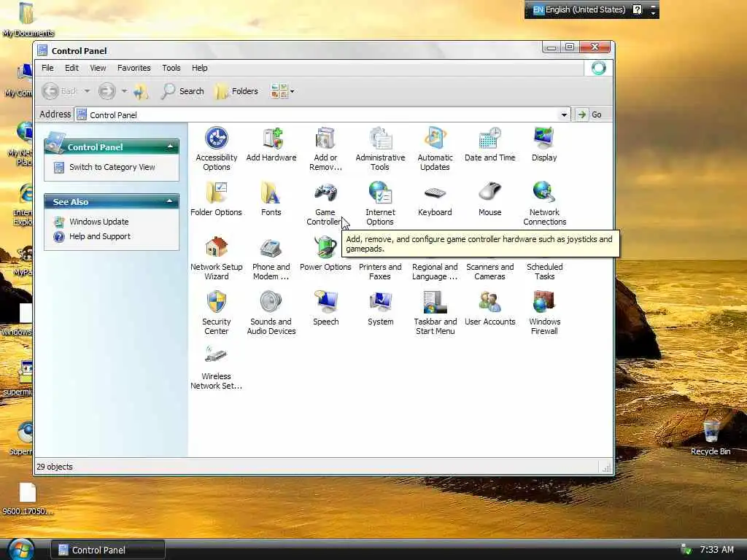Open Taskbar and Start Menu settings

435,313
